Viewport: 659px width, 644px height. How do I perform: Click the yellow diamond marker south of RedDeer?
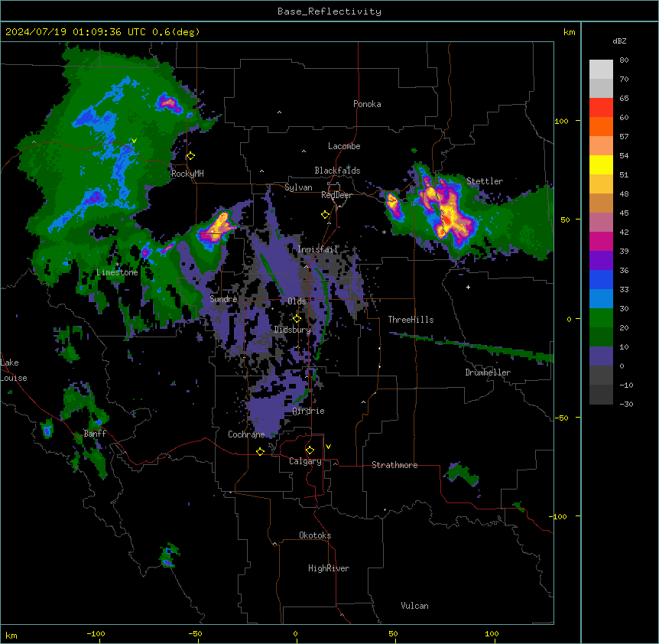click(326, 215)
